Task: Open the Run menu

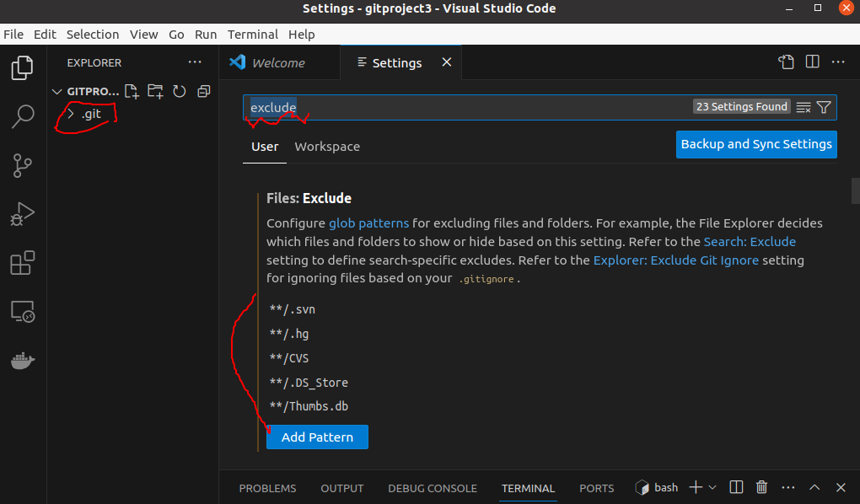Action: 206,34
